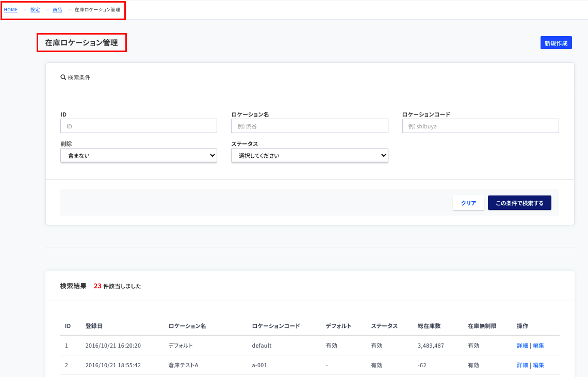The width and height of the screenshot is (588, 377).
Task: Click the date 2016/10/21 16:20:20 cell
Action: 113,346
